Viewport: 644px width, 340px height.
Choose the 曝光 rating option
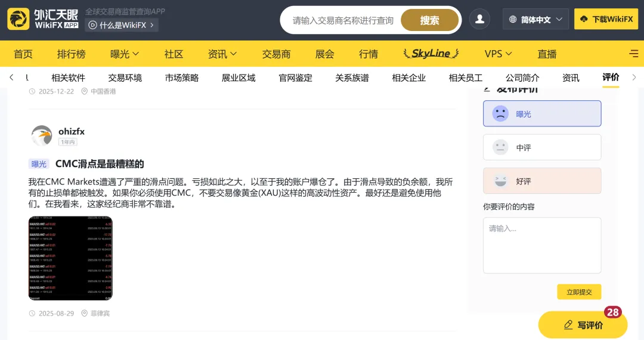tap(541, 114)
